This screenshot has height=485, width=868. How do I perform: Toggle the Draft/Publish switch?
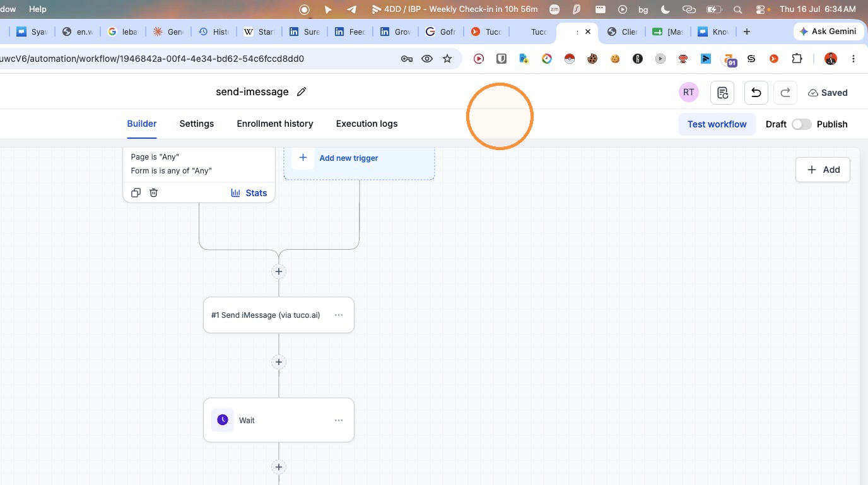801,124
